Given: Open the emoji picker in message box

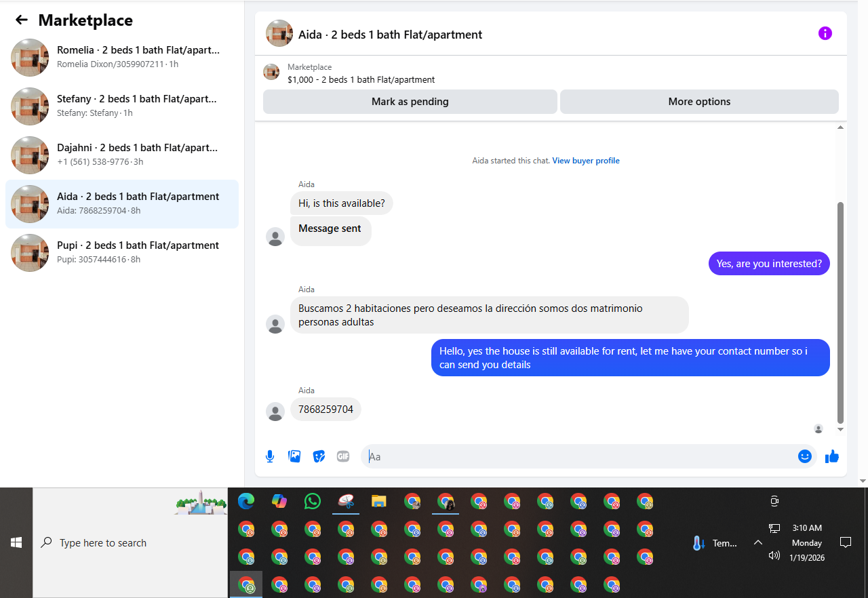Looking at the screenshot, I should 805,456.
